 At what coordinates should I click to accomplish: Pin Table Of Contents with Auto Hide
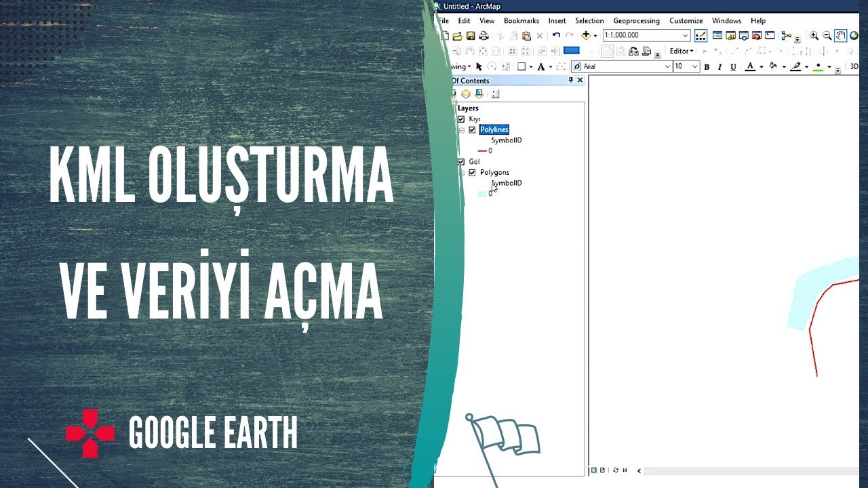(x=571, y=80)
